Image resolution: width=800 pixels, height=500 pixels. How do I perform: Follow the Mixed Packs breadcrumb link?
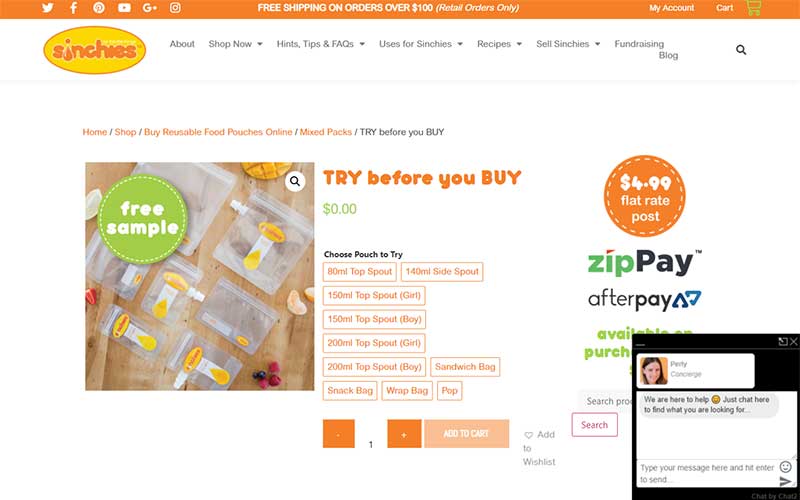click(x=326, y=132)
